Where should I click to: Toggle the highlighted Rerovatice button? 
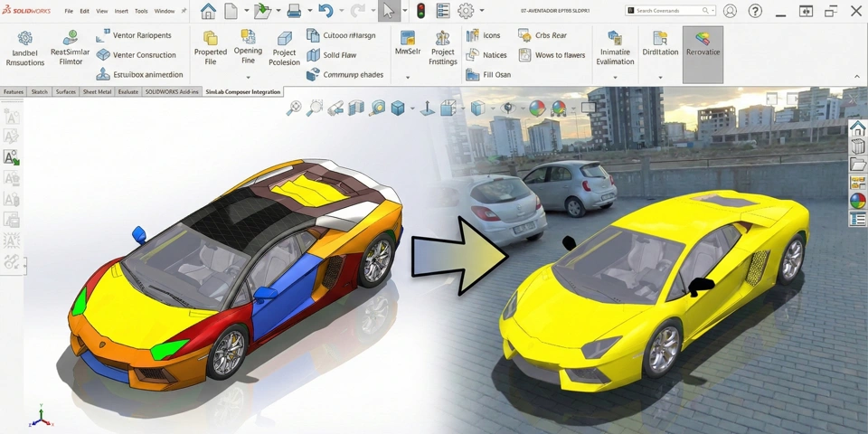click(x=703, y=55)
